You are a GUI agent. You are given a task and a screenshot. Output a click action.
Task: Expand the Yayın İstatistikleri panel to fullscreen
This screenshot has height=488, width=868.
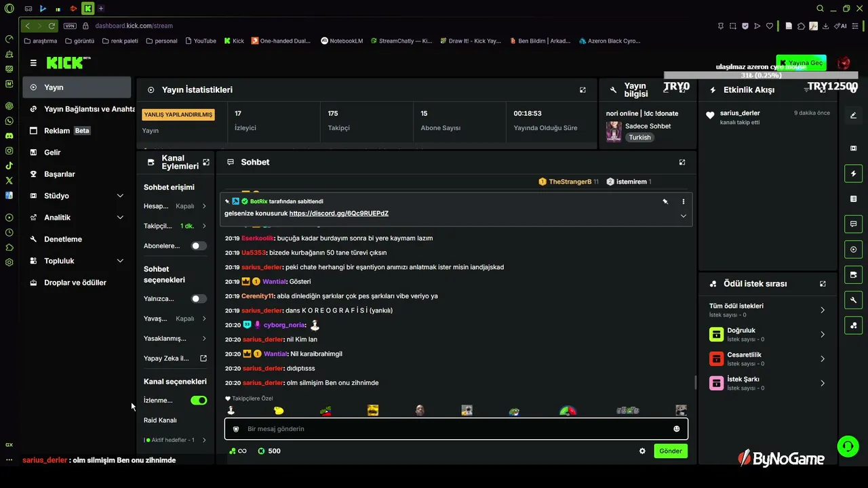[x=583, y=90]
